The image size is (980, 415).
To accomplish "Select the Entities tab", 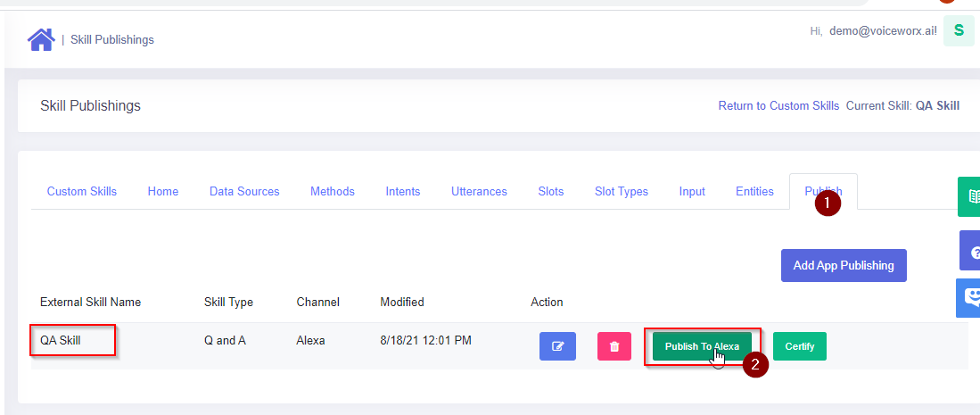I will 754,191.
